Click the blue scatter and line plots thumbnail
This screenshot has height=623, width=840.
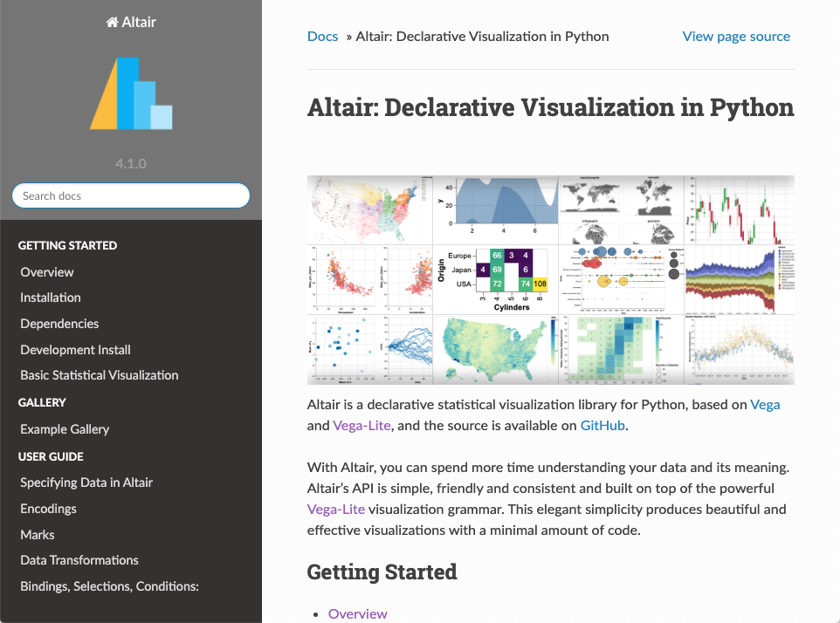(369, 350)
